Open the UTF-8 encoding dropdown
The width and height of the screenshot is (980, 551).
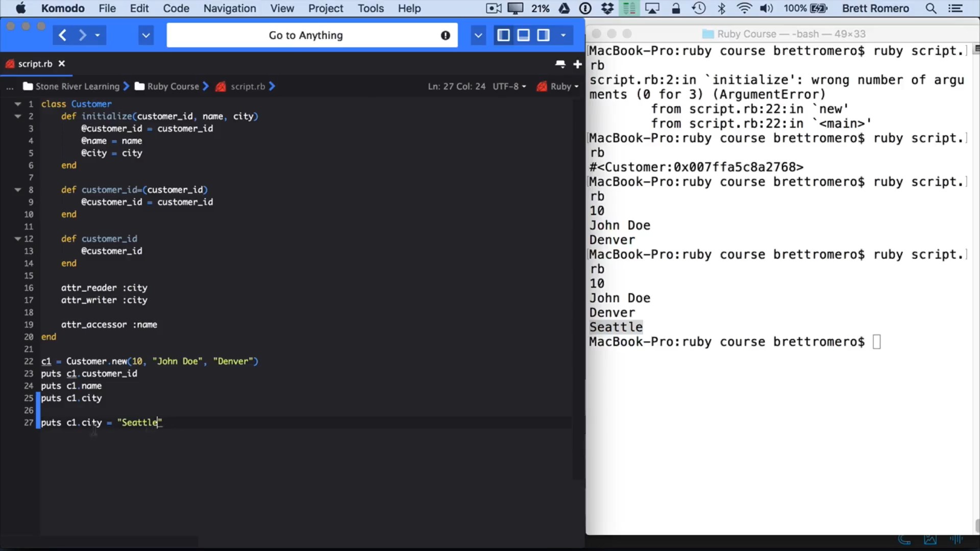509,87
